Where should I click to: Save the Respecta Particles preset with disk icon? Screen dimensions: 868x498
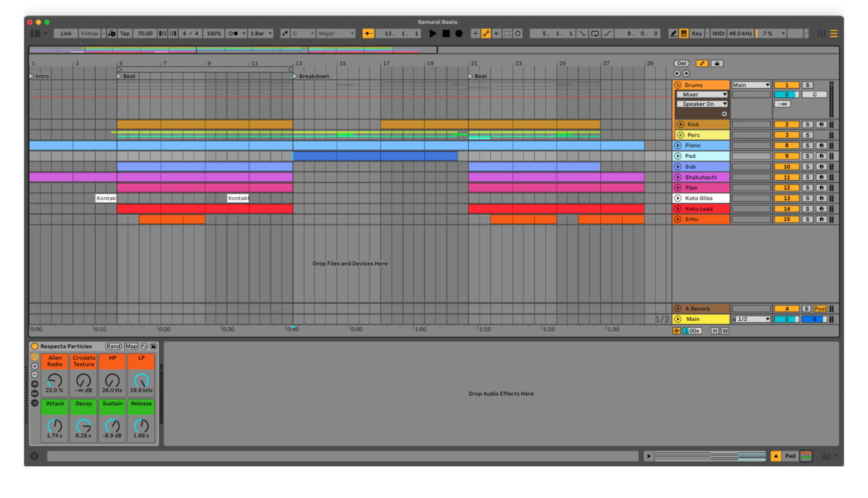[153, 347]
